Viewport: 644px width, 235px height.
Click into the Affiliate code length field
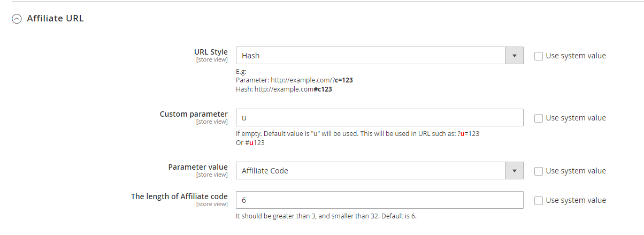pyautogui.click(x=379, y=200)
